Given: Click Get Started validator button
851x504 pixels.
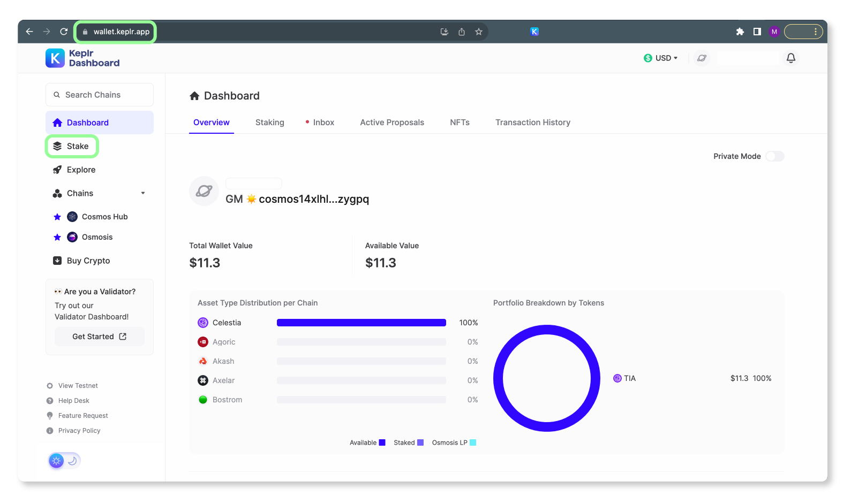Looking at the screenshot, I should pos(100,337).
